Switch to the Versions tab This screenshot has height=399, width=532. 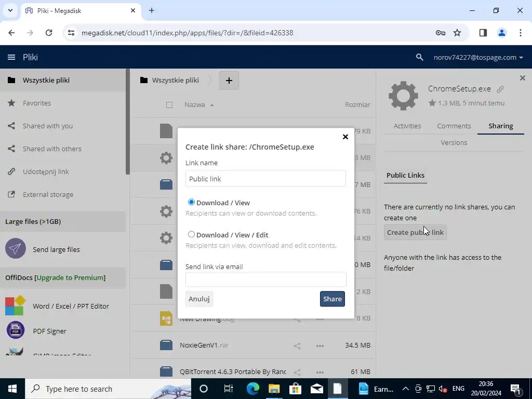point(454,142)
